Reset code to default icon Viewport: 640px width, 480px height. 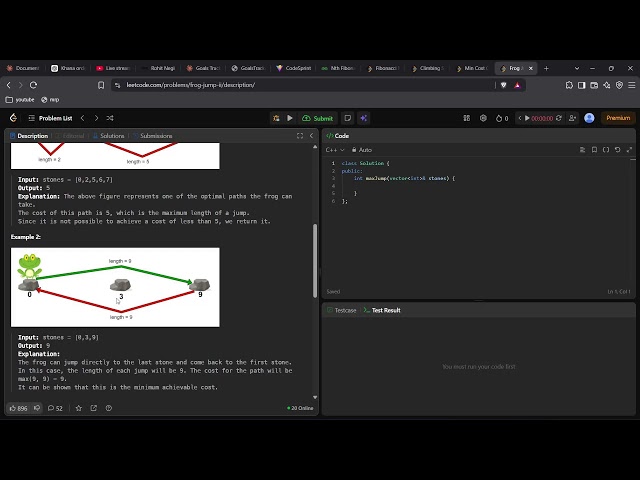pos(618,150)
